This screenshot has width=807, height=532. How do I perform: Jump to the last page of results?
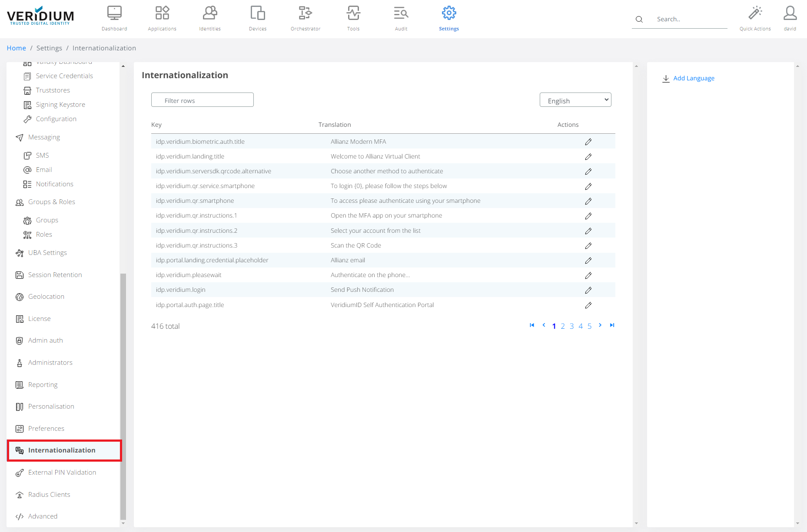[612, 325]
